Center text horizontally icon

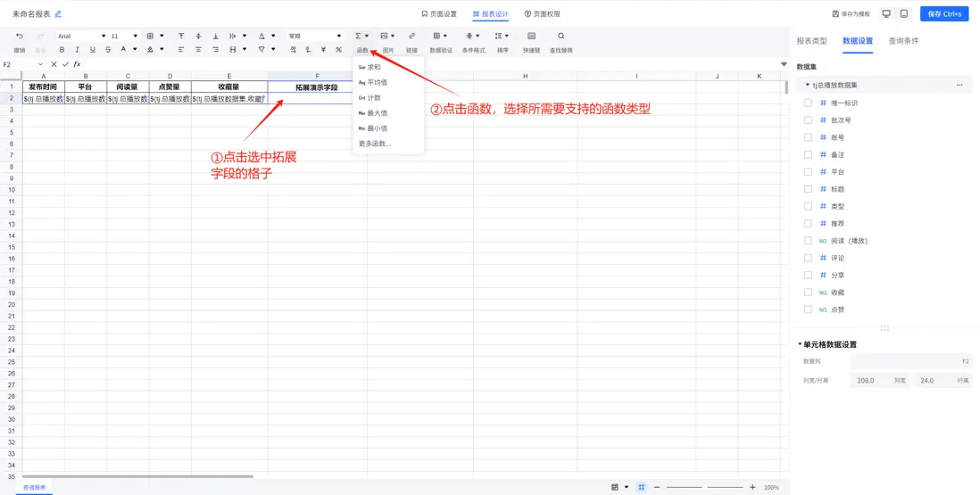point(198,49)
